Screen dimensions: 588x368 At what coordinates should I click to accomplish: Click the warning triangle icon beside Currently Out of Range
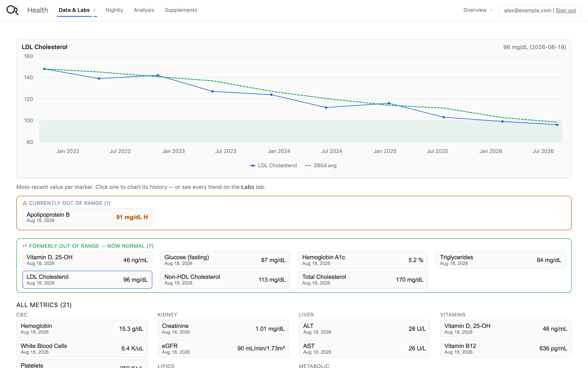click(25, 203)
